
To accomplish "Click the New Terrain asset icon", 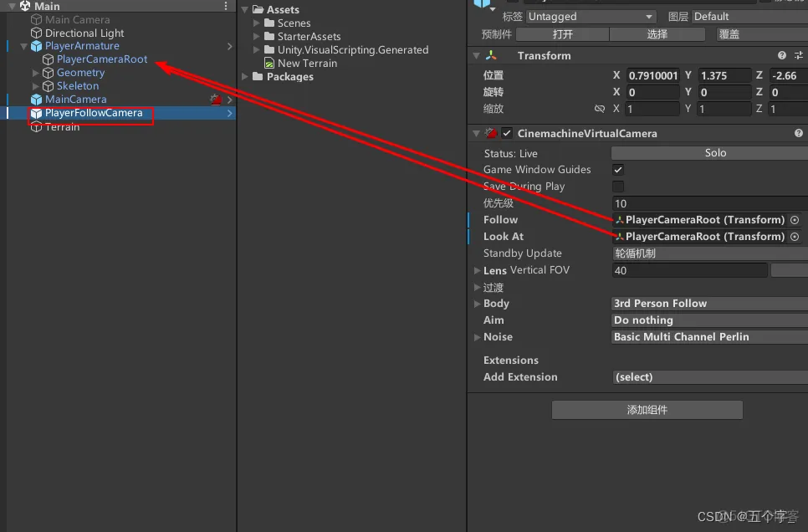I will point(269,64).
